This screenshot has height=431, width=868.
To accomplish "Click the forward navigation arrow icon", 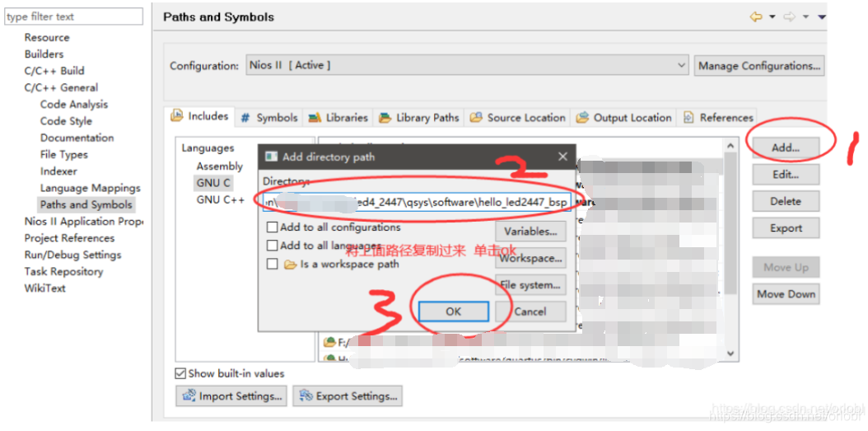I will pos(789,17).
